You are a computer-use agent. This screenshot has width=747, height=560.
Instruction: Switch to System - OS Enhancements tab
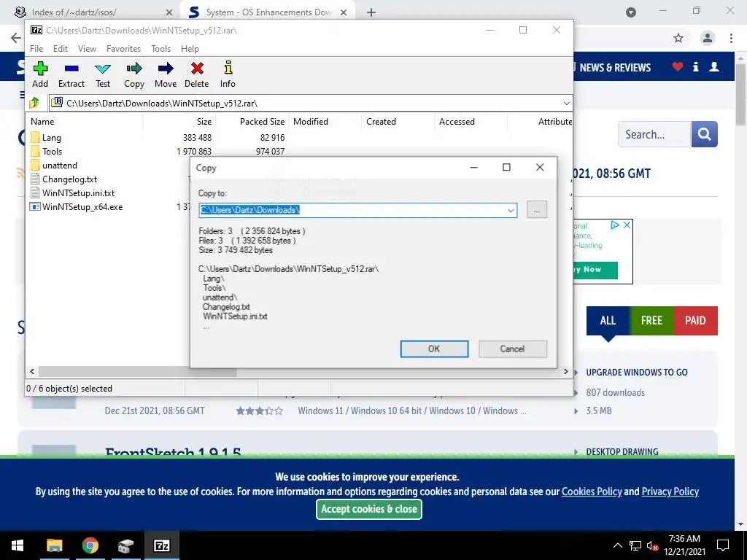click(x=268, y=12)
